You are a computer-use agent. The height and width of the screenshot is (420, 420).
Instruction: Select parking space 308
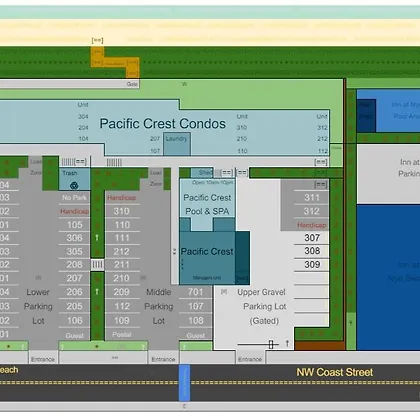pos(312,251)
